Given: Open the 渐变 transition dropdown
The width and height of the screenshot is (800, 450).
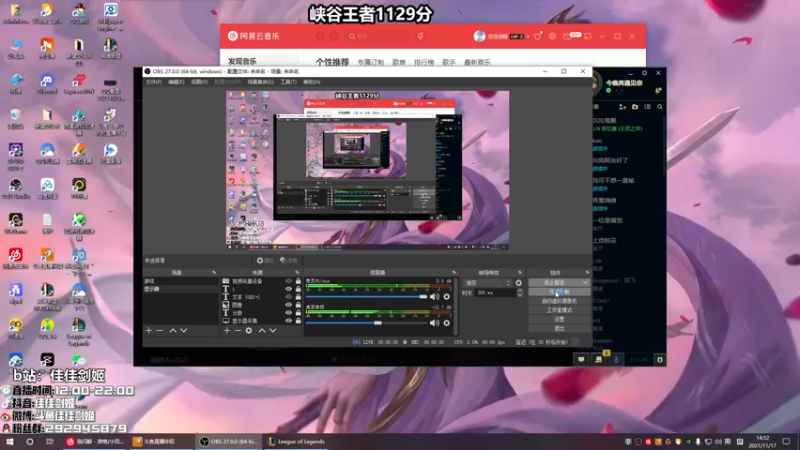Looking at the screenshot, I should (487, 283).
